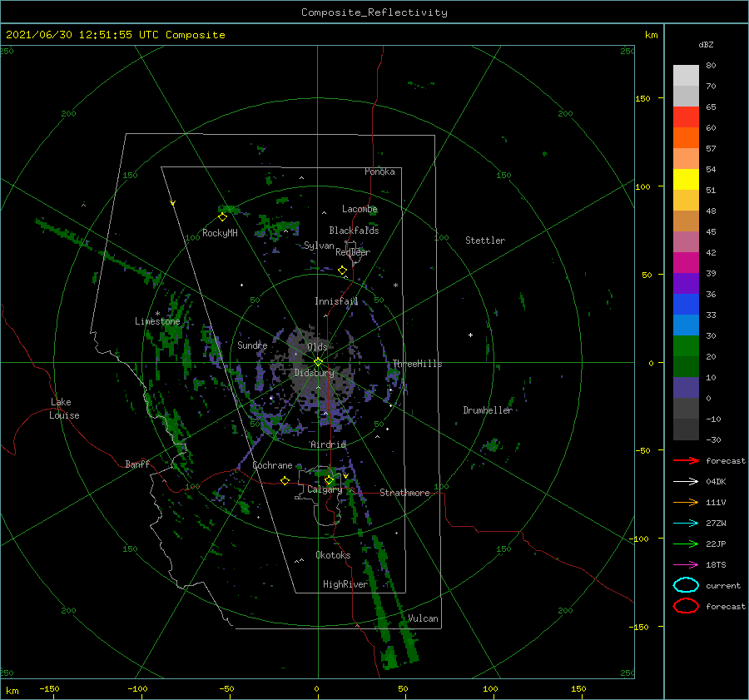
Task: Click the Banff city label
Action: coord(137,464)
